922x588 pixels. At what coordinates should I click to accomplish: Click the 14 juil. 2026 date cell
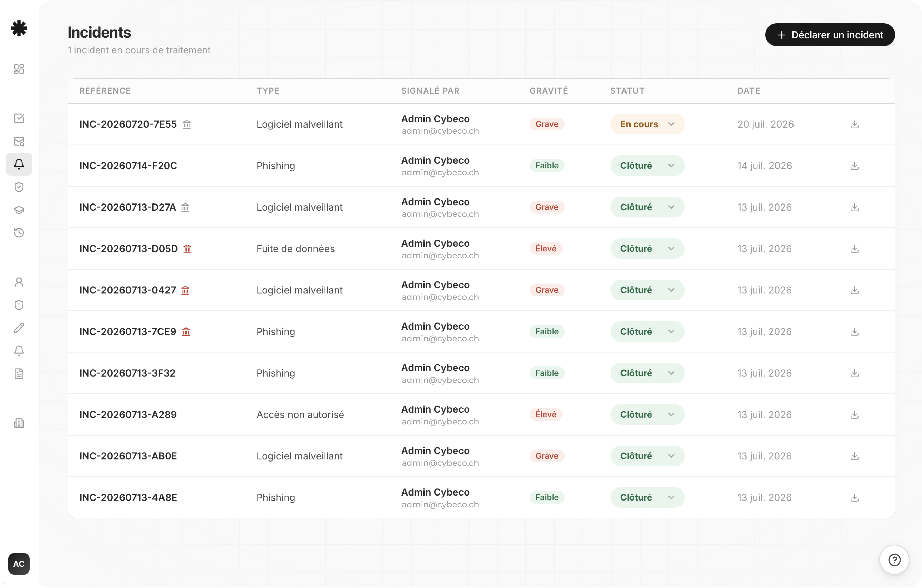765,166
